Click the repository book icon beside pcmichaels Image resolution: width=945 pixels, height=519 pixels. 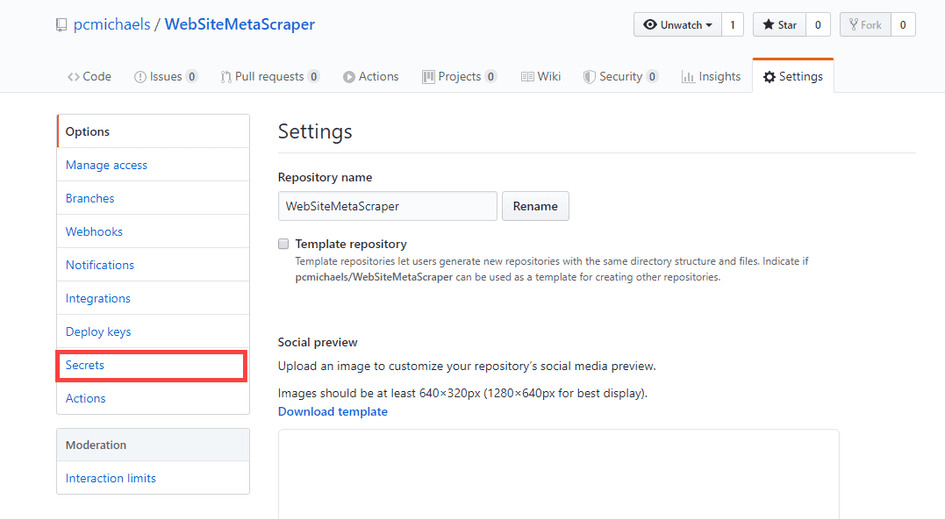click(61, 25)
